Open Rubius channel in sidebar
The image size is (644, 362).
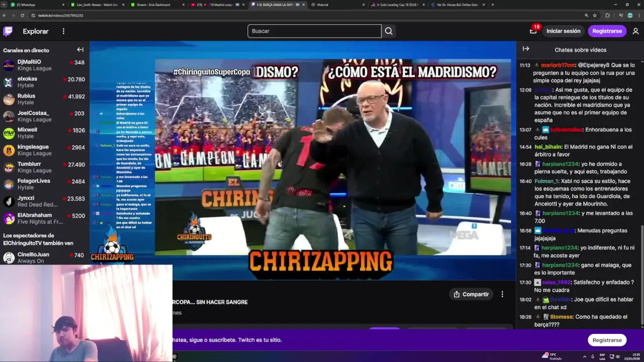[44, 99]
